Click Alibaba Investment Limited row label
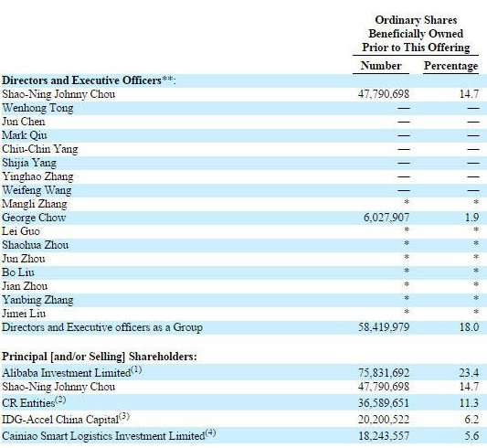The width and height of the screenshot is (487, 448). [72, 371]
